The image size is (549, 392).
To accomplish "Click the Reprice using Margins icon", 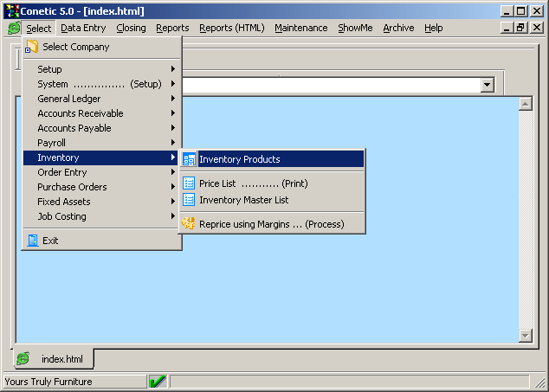I will (x=188, y=224).
